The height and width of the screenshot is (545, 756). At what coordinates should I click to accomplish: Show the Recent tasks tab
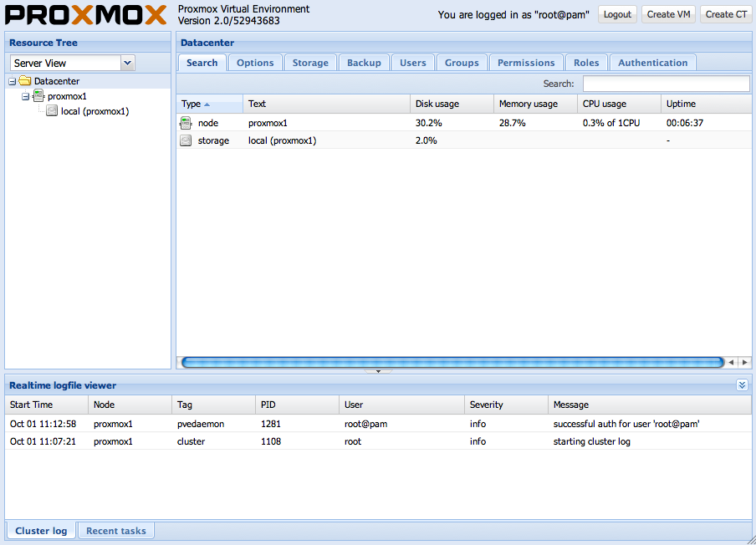coord(116,531)
